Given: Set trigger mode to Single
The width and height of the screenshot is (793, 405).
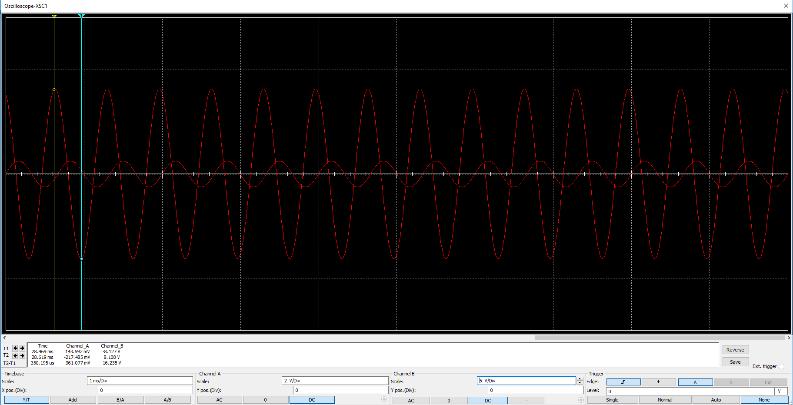Looking at the screenshot, I should (612, 400).
